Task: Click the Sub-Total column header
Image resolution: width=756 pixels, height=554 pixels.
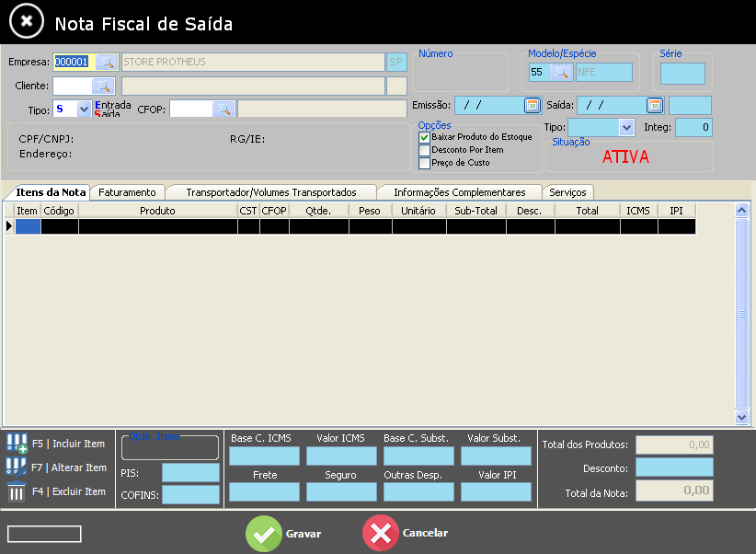Action: (x=475, y=211)
